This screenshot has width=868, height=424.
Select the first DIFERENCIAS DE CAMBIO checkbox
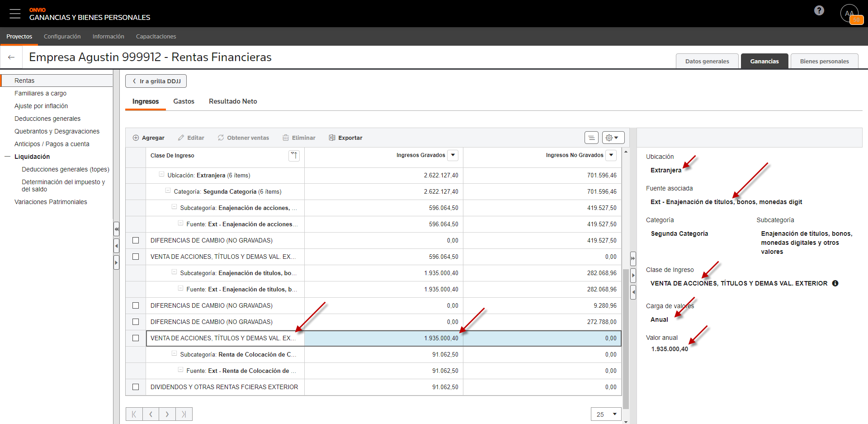pyautogui.click(x=136, y=240)
